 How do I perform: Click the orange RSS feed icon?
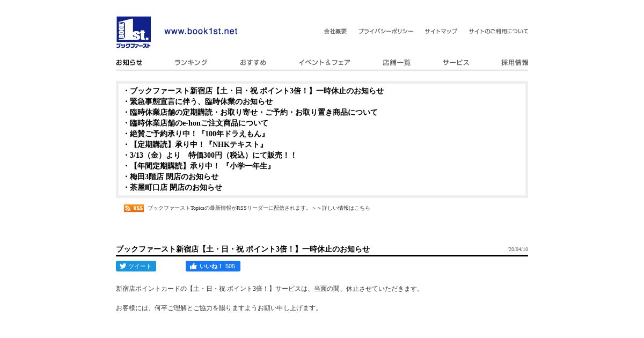[x=134, y=208]
